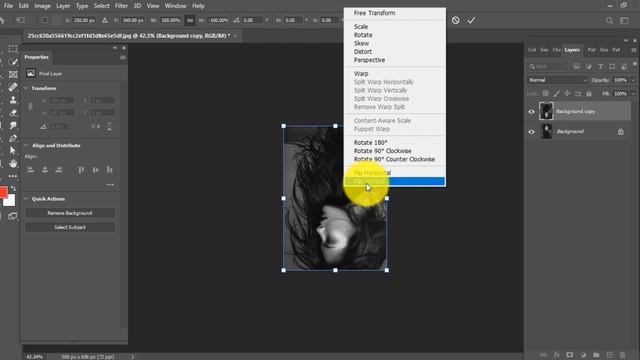
Task: Click the white background color swatch
Action: point(10,200)
